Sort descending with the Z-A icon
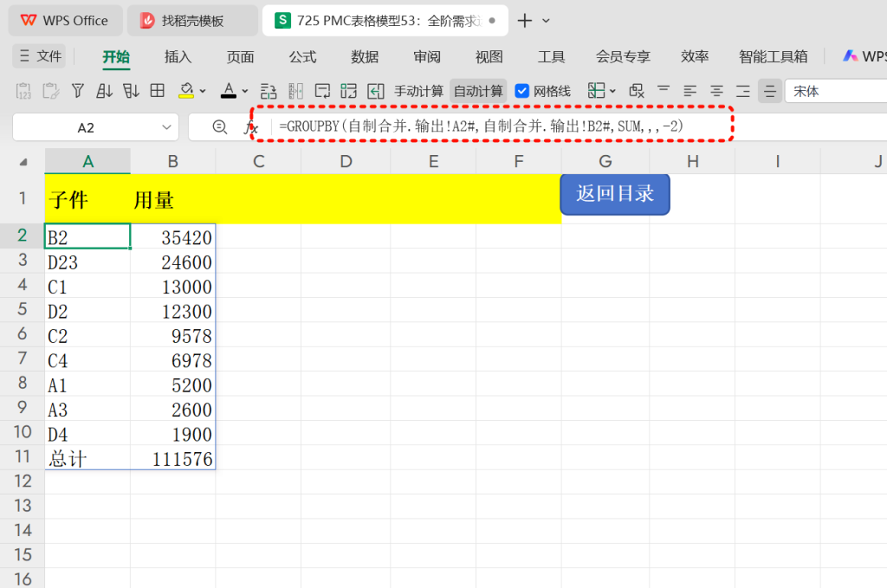 pos(132,90)
